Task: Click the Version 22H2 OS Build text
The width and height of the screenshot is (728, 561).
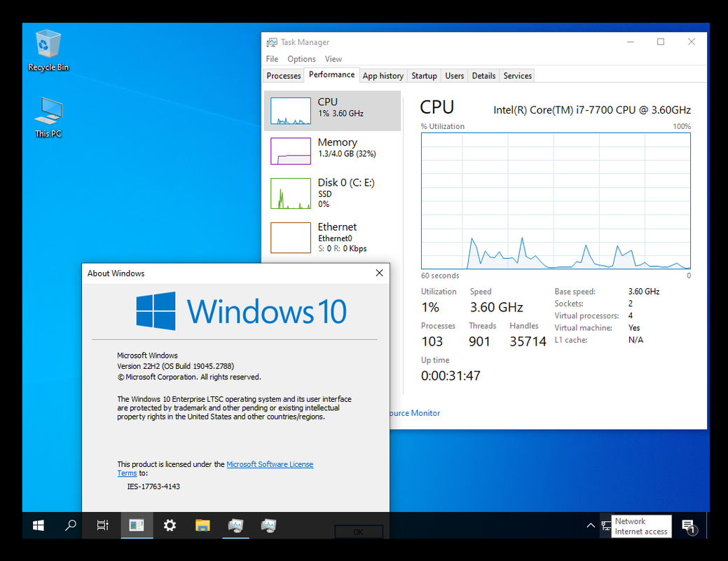Action: tap(175, 366)
